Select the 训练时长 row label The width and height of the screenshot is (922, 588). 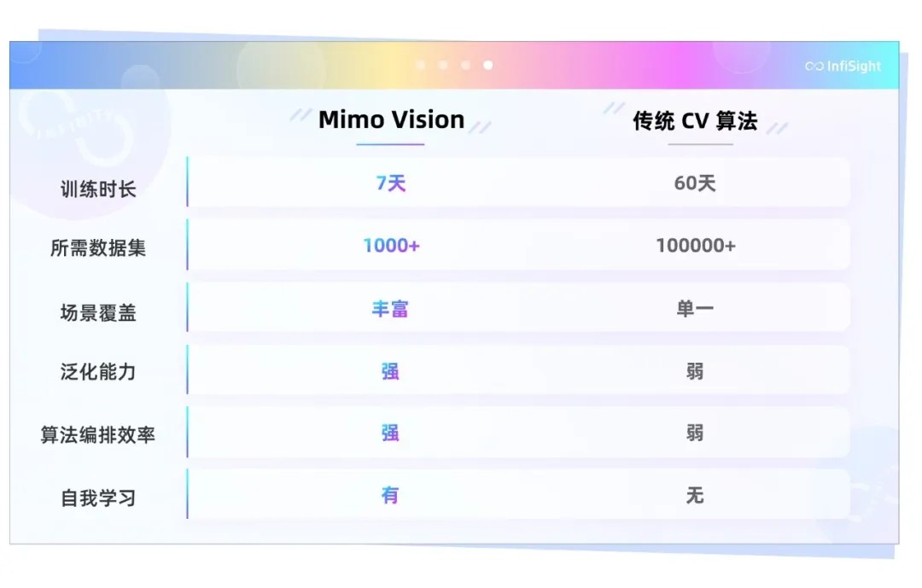click(98, 189)
